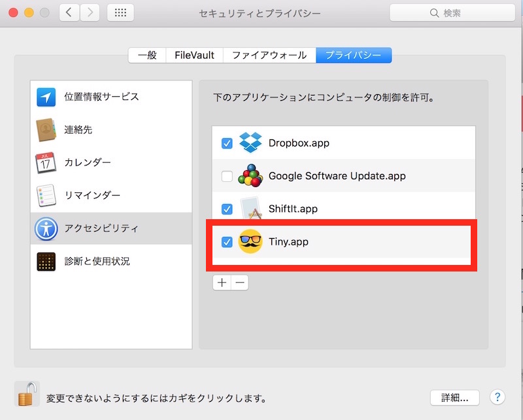Go back with the left chevron

[69, 12]
